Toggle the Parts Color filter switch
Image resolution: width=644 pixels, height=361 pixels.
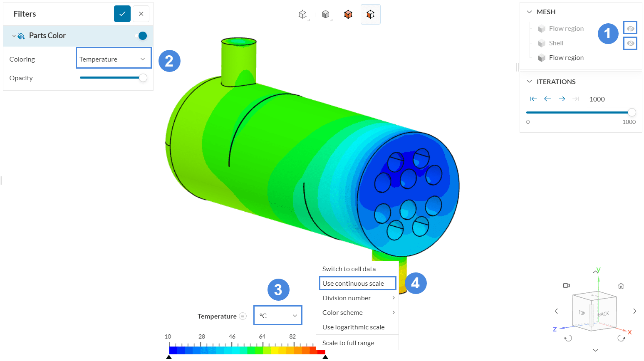(x=141, y=36)
